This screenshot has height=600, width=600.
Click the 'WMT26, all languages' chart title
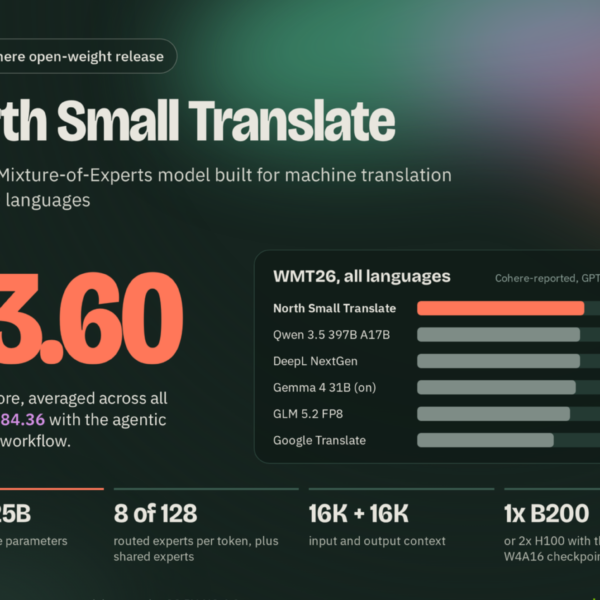362,276
